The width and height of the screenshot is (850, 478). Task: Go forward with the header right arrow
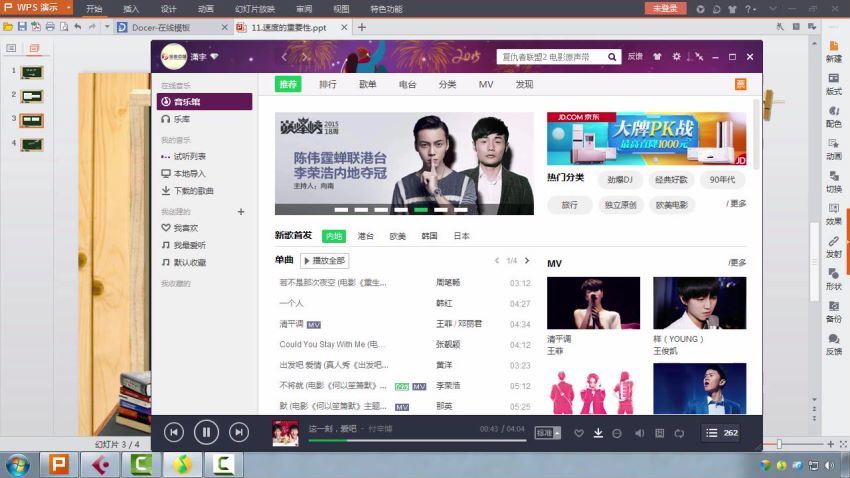click(304, 57)
